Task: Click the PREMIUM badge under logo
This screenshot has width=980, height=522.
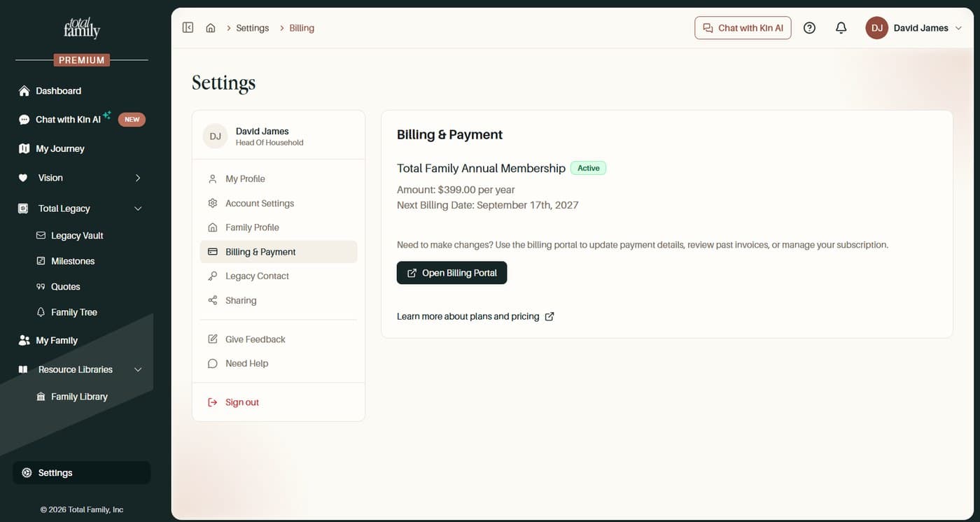Action: pyautogui.click(x=82, y=60)
